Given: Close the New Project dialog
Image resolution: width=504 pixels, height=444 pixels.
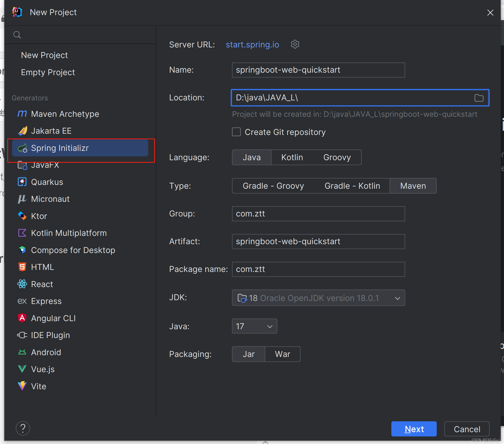Looking at the screenshot, I should (x=490, y=13).
